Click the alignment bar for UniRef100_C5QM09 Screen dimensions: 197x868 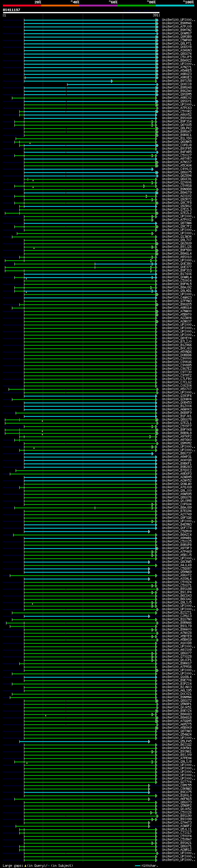coord(87,532)
